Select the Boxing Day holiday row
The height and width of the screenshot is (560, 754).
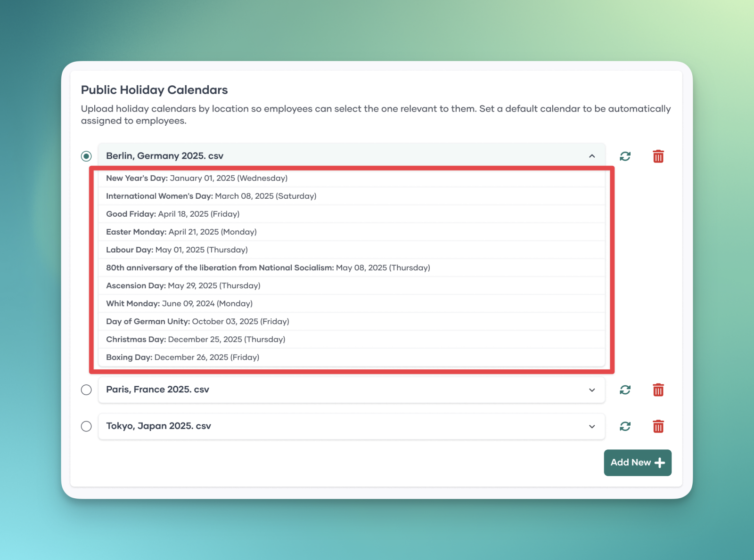[x=182, y=357]
